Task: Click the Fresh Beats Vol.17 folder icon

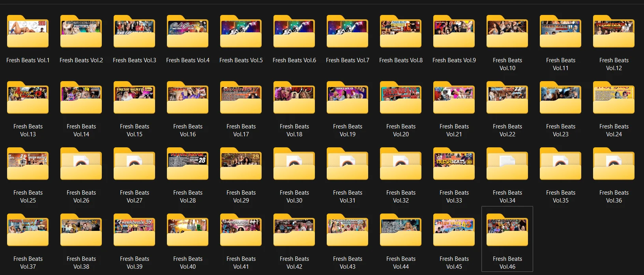Action: point(241,98)
